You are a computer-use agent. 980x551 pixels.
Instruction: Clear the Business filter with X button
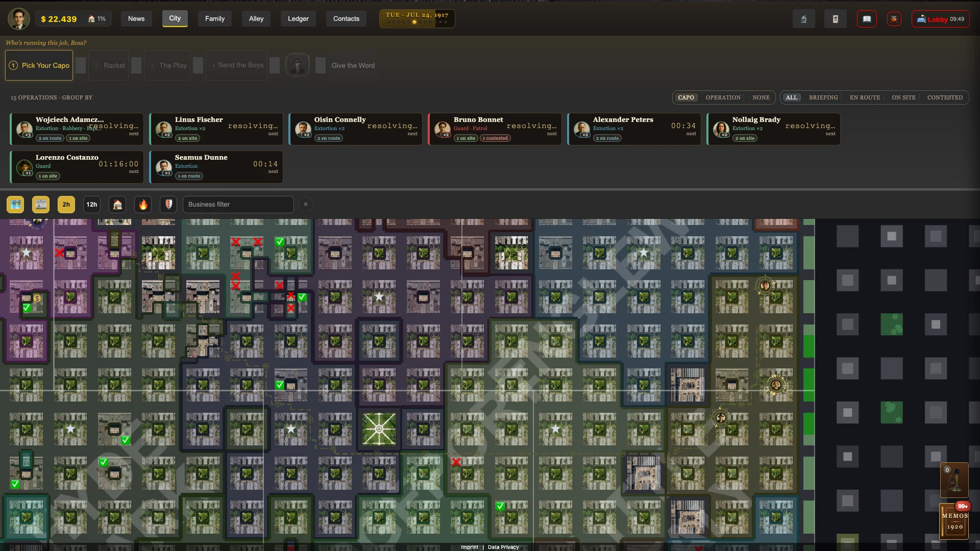(x=306, y=205)
